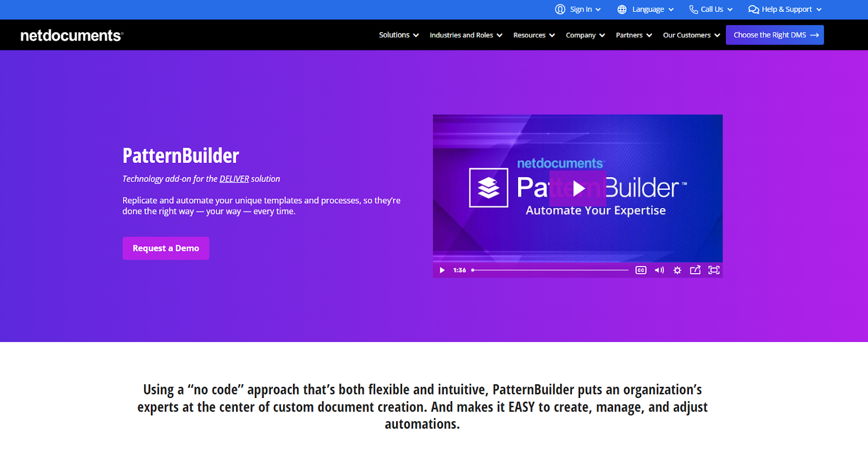Expand the Partners menu chevron
The height and width of the screenshot is (455, 868).
(649, 35)
